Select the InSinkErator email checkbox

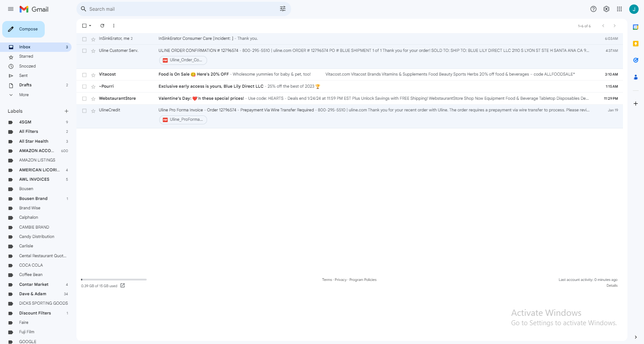[84, 39]
